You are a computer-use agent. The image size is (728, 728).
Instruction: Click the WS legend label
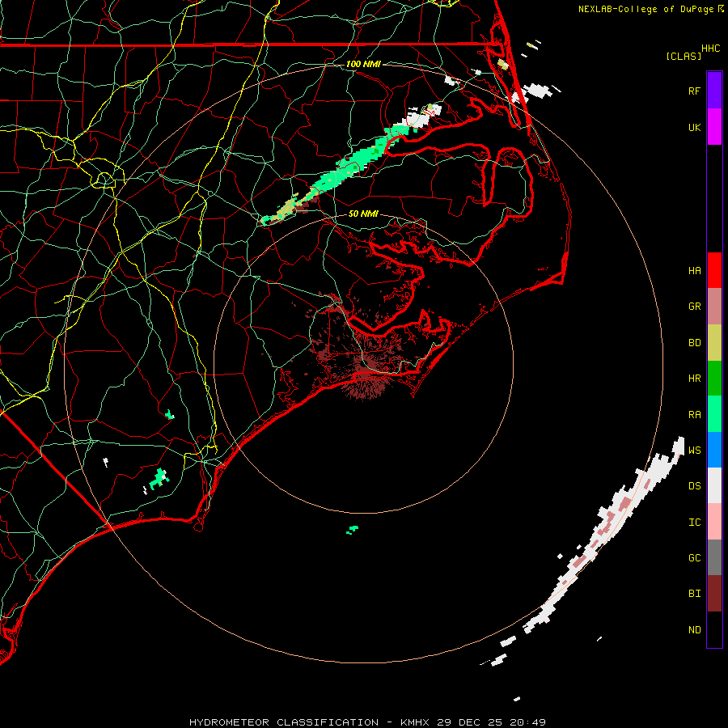(x=694, y=450)
